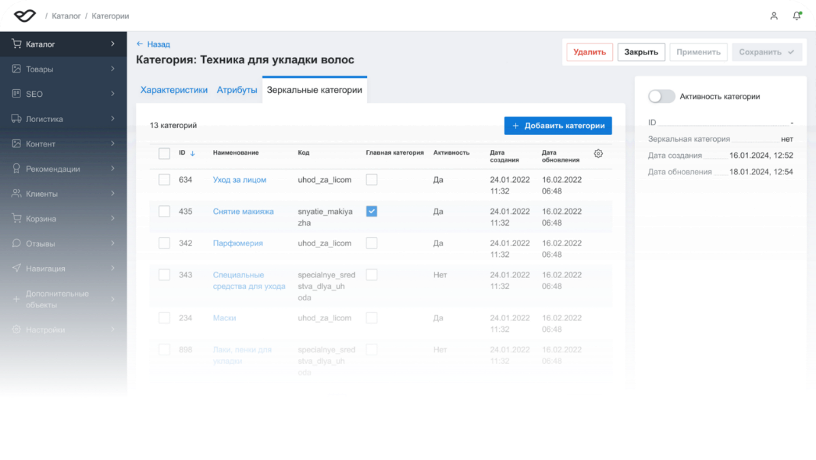Select row checkbox for ID 342
This screenshot has height=460, width=816.
pos(164,243)
